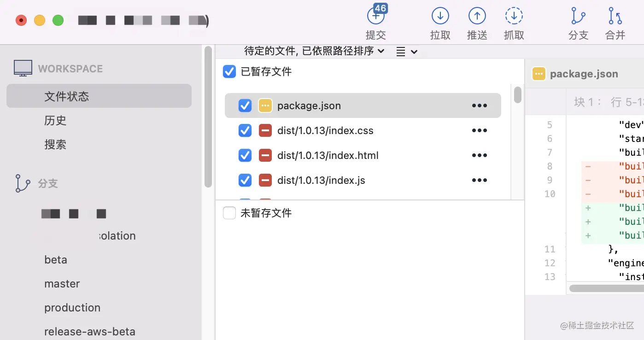Select dist/1.0.13/index.html file name
This screenshot has width=644, height=340.
tap(328, 155)
